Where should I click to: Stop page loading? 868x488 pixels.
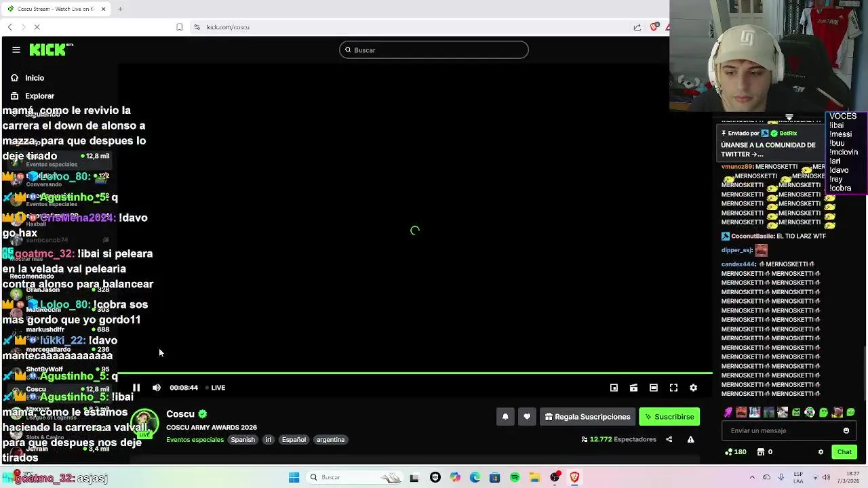(x=37, y=27)
